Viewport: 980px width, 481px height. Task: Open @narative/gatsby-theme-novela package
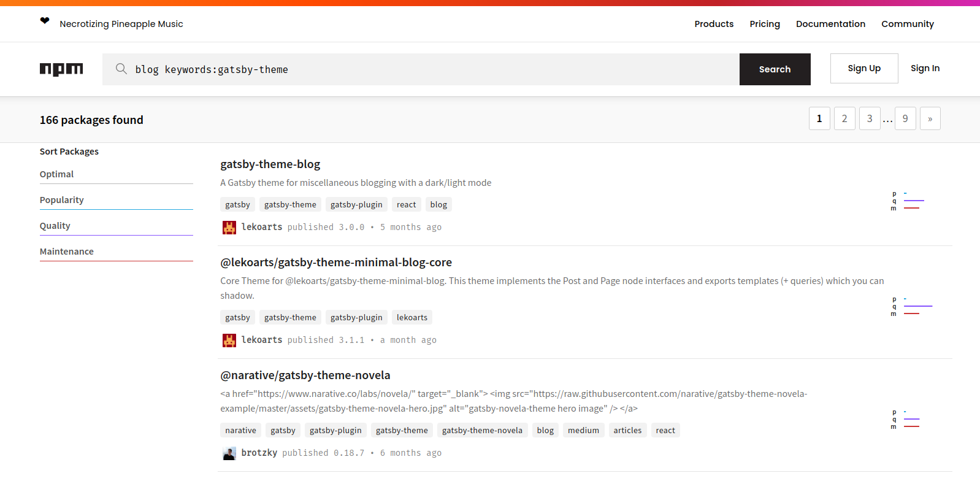(305, 375)
